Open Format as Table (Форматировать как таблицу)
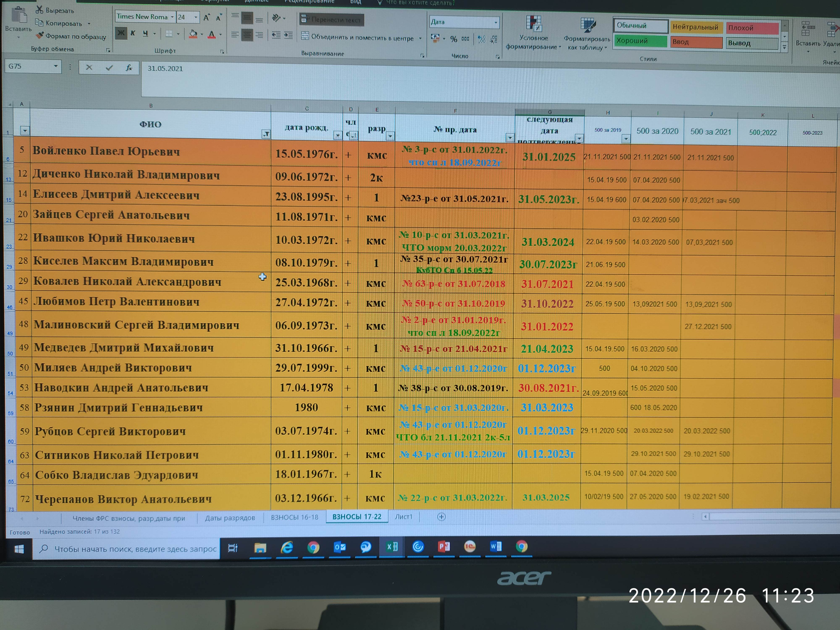The height and width of the screenshot is (630, 840). click(587, 34)
